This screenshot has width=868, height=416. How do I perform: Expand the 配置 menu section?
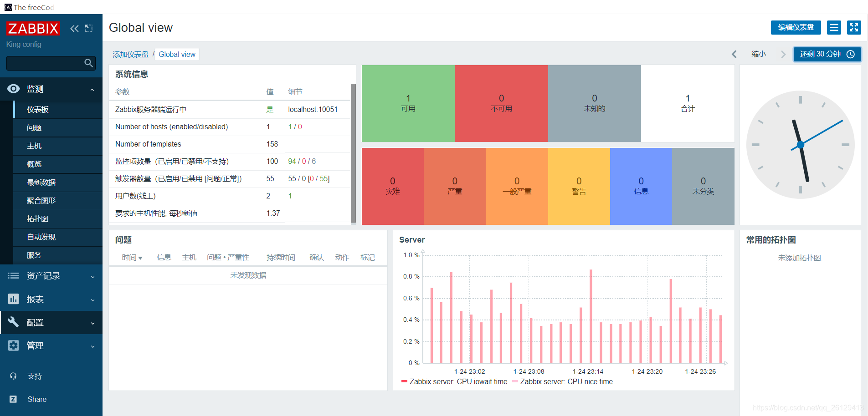[x=92, y=323]
